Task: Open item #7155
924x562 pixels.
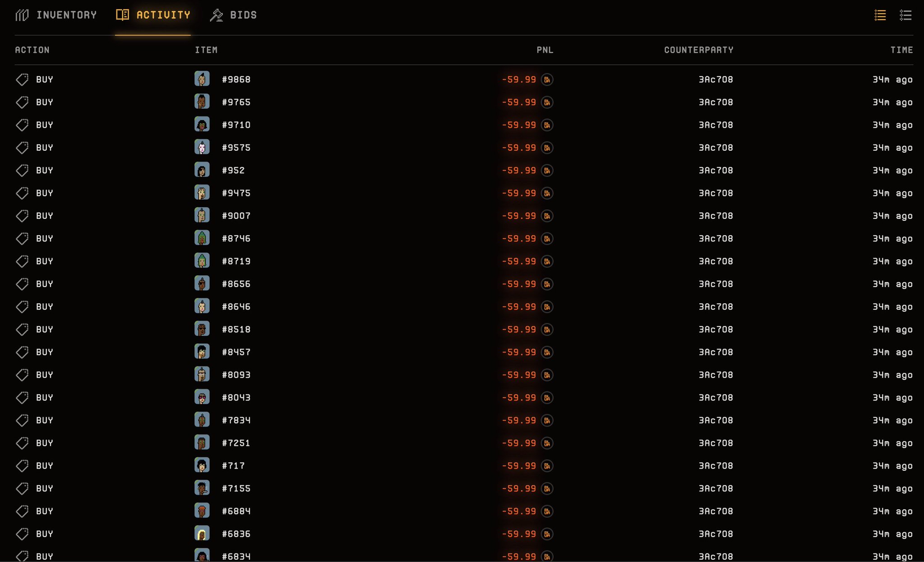Action: click(236, 488)
